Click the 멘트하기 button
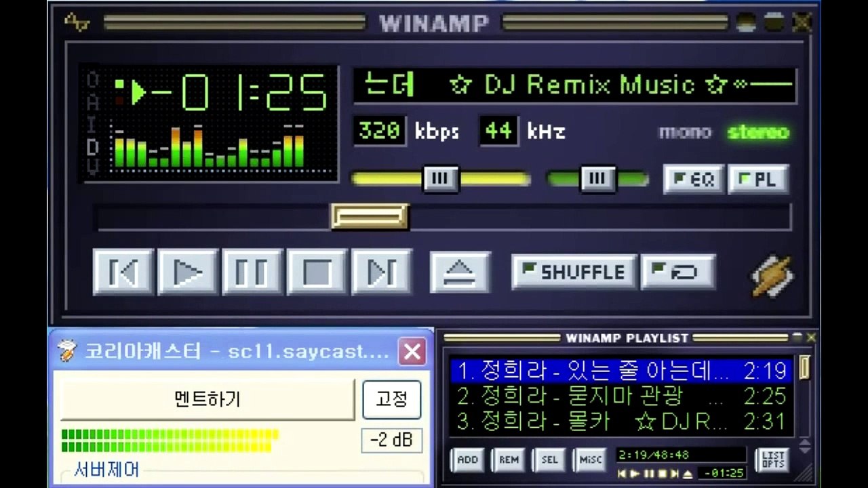The height and width of the screenshot is (488, 868). (208, 399)
